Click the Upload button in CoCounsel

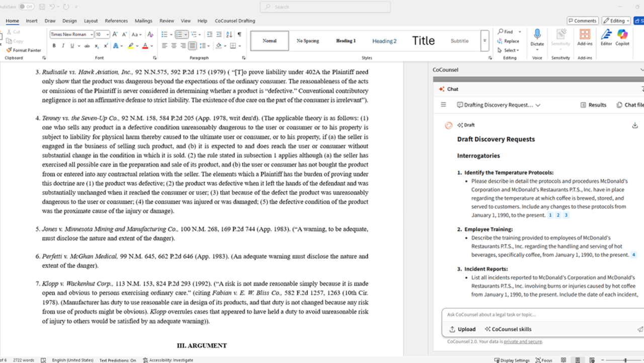462,329
